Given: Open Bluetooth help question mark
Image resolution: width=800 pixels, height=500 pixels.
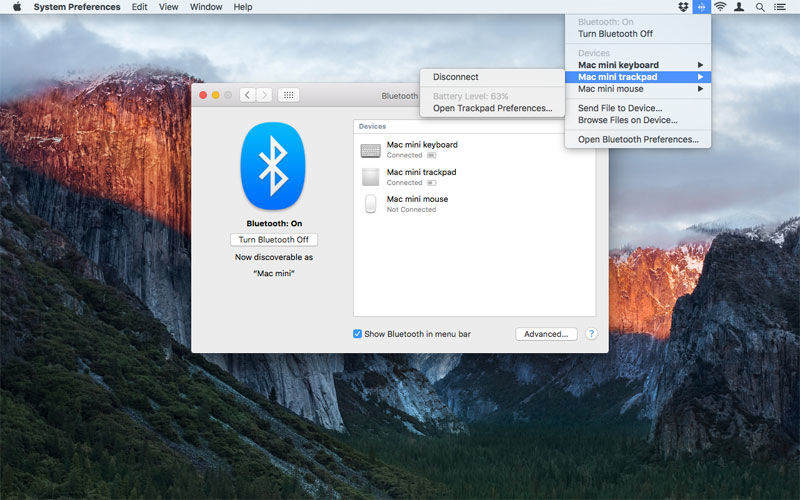Looking at the screenshot, I should pos(591,334).
